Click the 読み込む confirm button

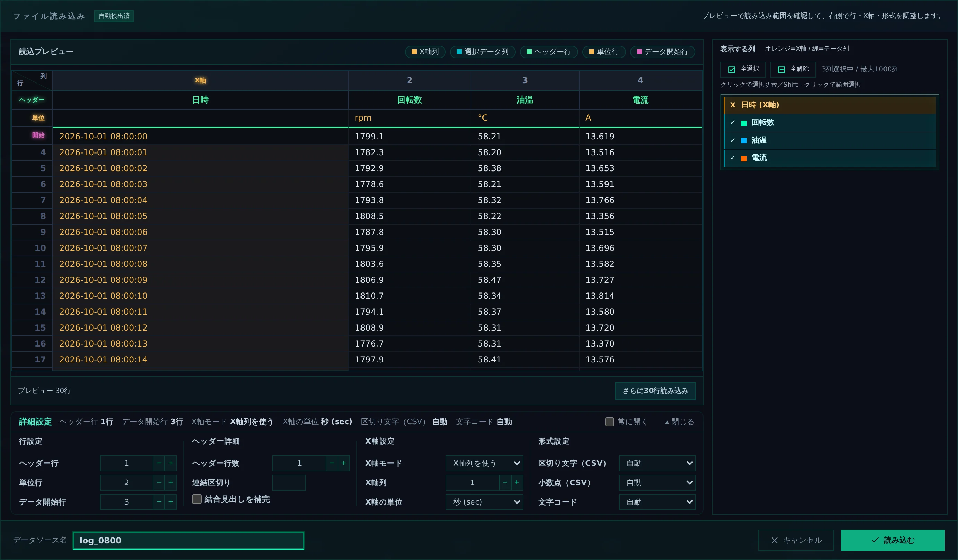[x=892, y=540]
